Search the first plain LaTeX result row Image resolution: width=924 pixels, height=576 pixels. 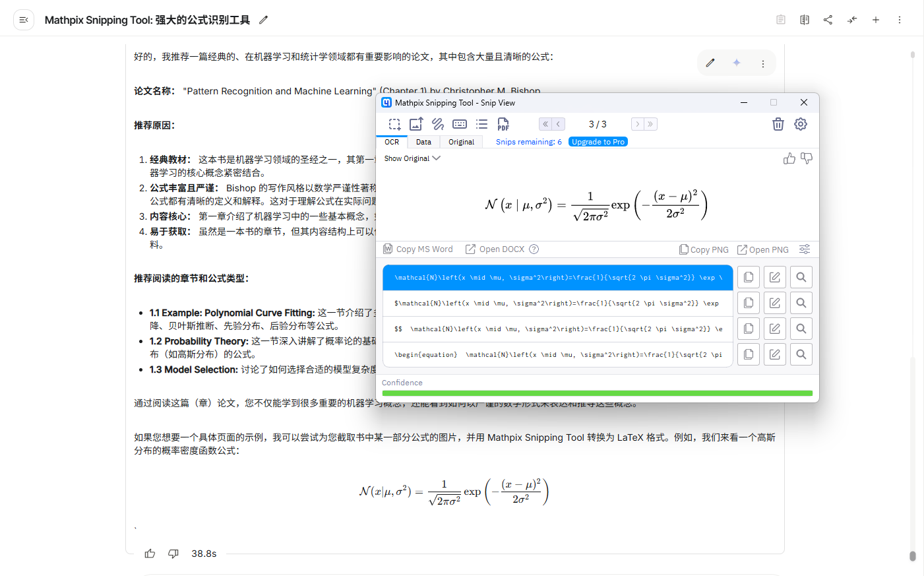801,278
